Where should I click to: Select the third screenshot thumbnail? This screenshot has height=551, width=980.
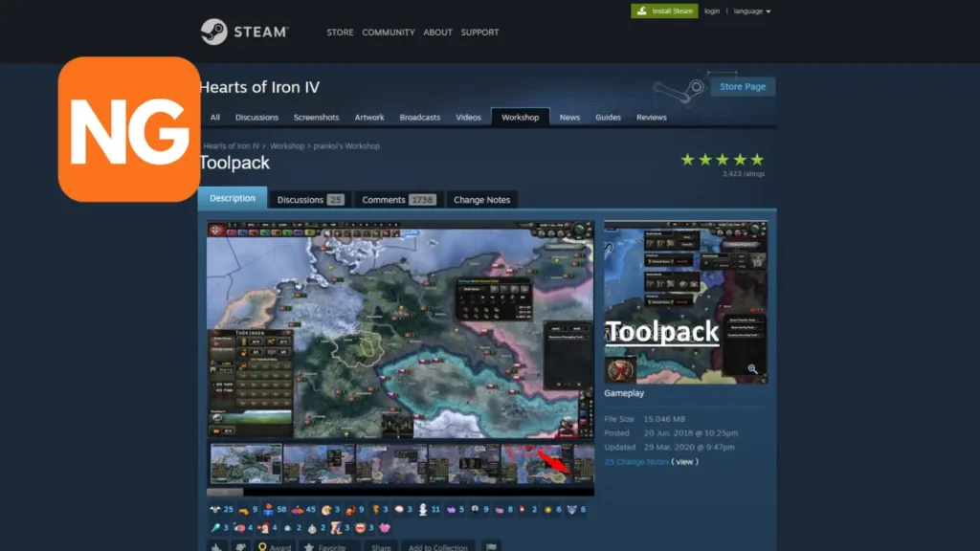[391, 464]
